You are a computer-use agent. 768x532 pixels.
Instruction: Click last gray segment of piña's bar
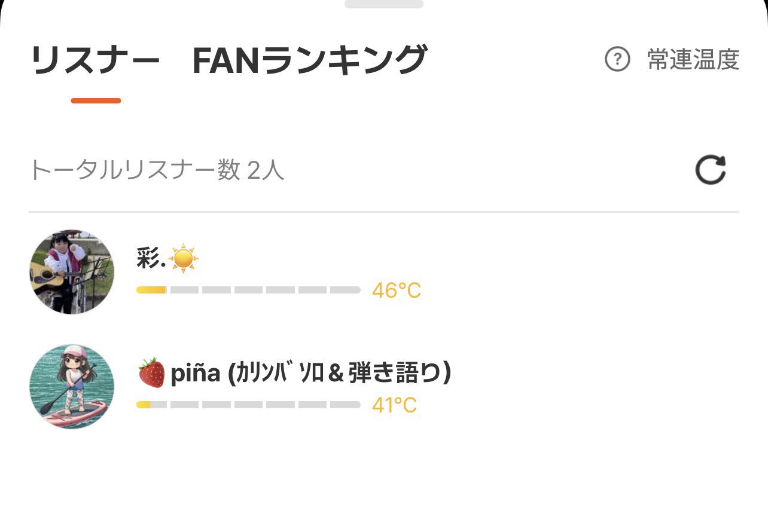pyautogui.click(x=345, y=405)
